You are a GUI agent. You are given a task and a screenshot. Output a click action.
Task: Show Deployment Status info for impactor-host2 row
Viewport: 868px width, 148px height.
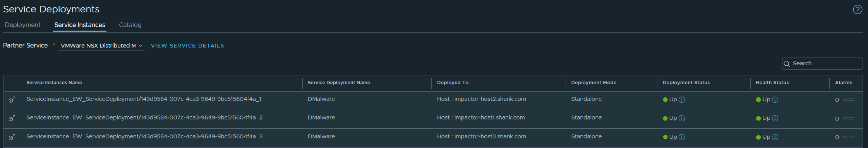click(x=682, y=100)
